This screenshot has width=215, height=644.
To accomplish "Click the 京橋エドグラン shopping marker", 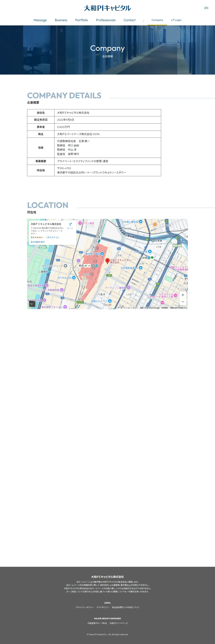I will click(110, 301).
